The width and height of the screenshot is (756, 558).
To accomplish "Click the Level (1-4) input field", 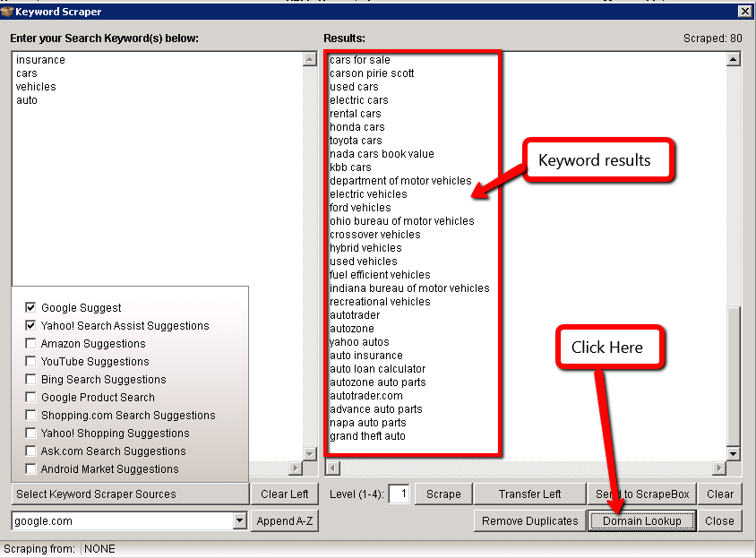I will 399,494.
